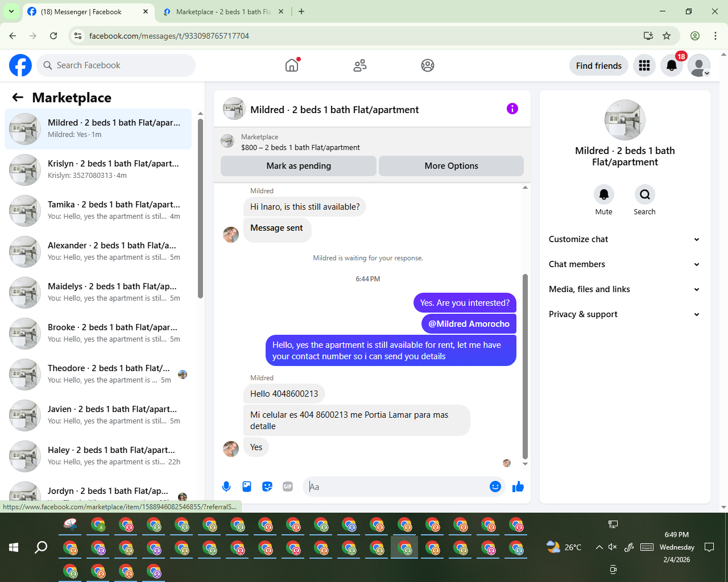This screenshot has width=728, height=582.
Task: Send a voice clip microphone icon
Action: click(x=226, y=487)
